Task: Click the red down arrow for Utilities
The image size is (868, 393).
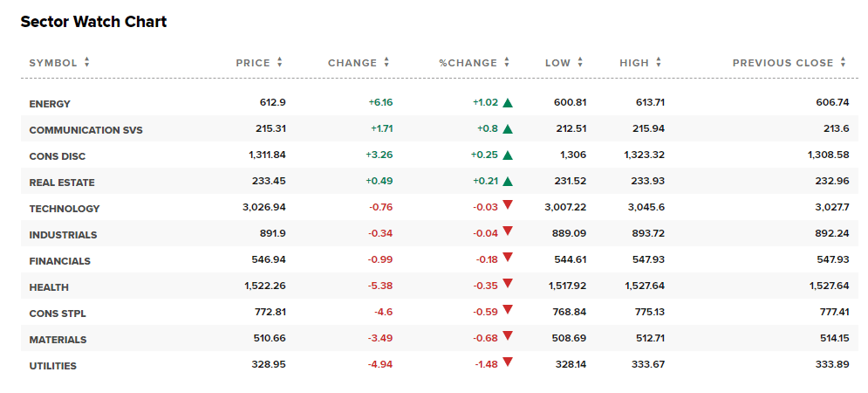Action: (x=508, y=362)
